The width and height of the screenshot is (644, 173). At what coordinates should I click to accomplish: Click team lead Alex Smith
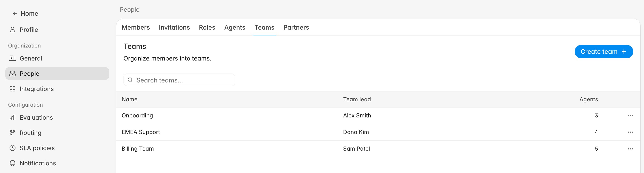tap(357, 116)
